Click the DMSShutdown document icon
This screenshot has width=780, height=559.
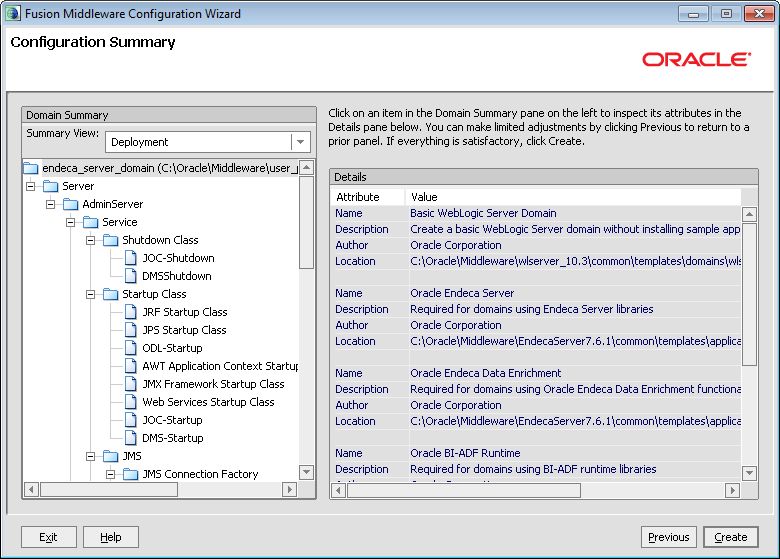[130, 276]
